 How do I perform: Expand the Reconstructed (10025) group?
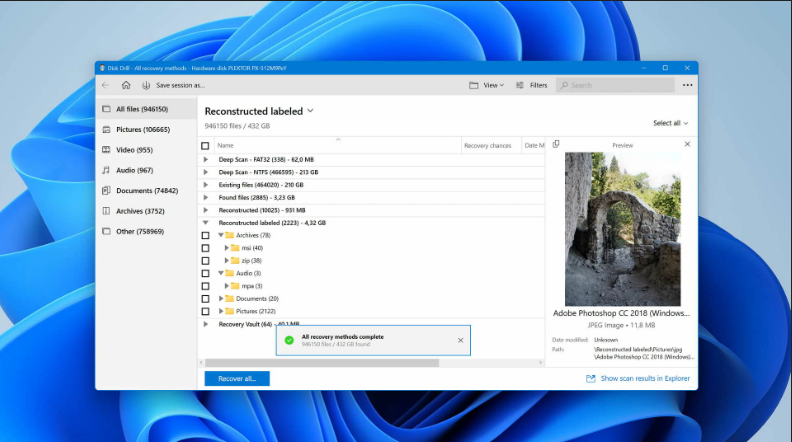click(x=206, y=210)
